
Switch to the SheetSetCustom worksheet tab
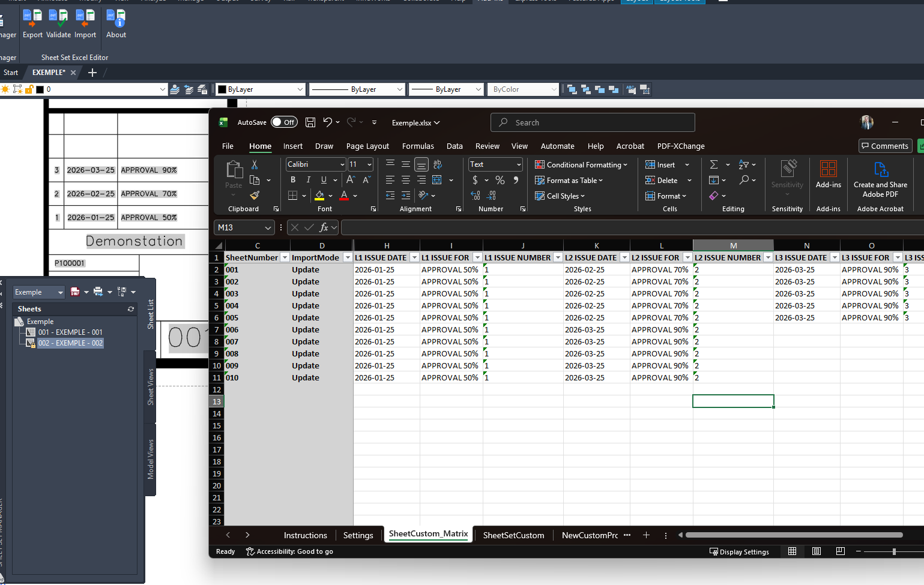coord(513,535)
